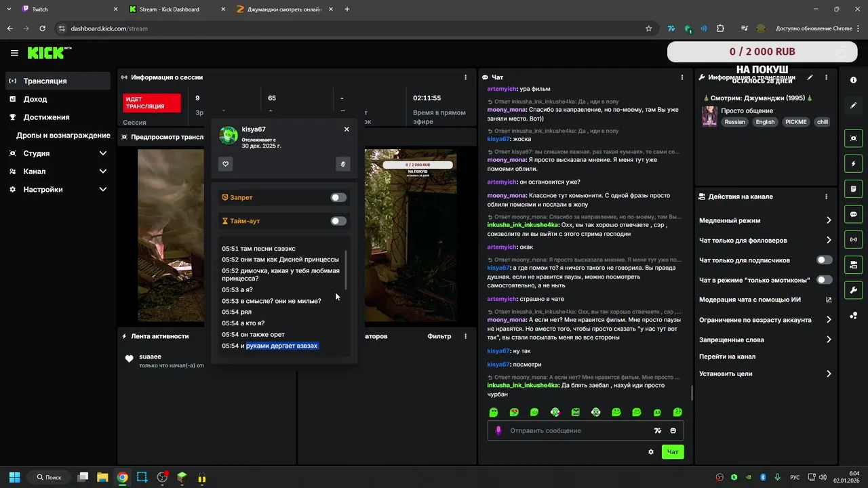Toggle stream preview widget in right sidebar
Image resolution: width=868 pixels, height=488 pixels.
click(x=853, y=138)
